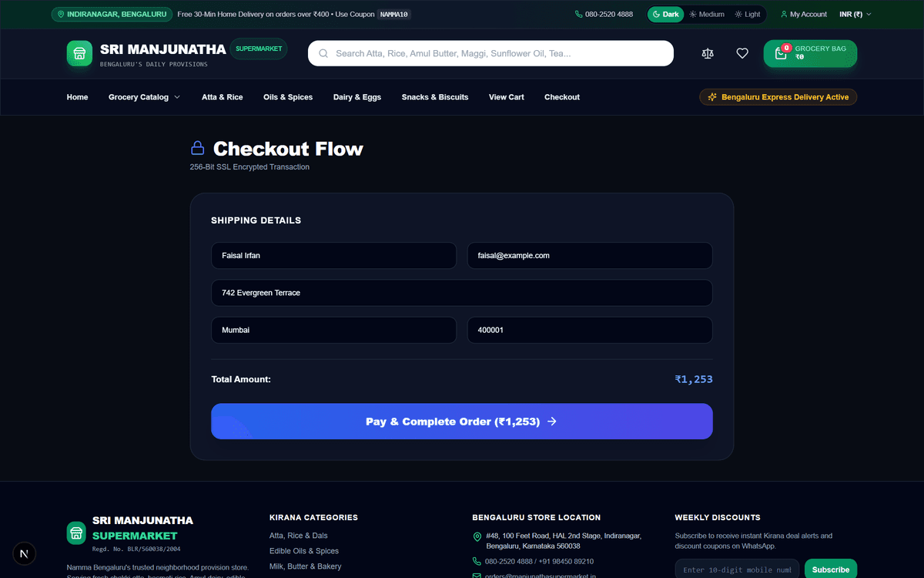Edit the city field Mumbai
The height and width of the screenshot is (578, 924).
(x=333, y=330)
